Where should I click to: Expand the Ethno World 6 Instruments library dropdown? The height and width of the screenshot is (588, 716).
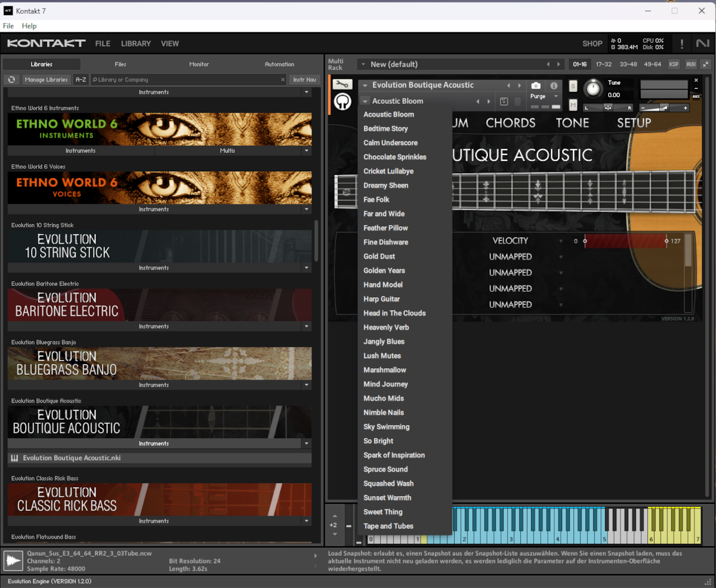coord(307,151)
